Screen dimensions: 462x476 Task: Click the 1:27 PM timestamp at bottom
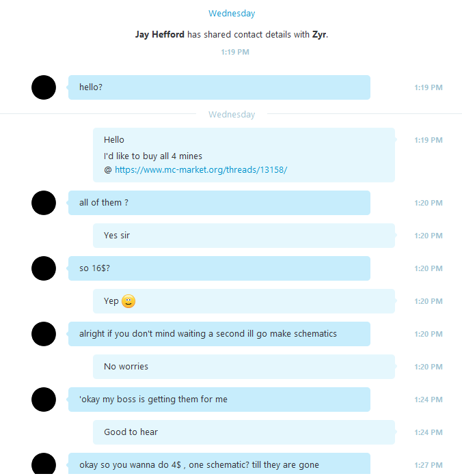click(x=429, y=465)
